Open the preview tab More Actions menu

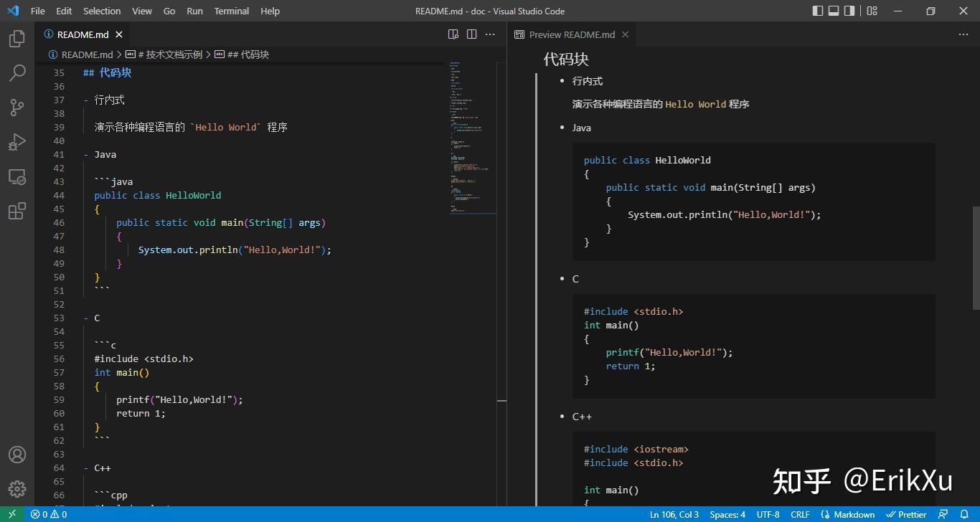(963, 34)
